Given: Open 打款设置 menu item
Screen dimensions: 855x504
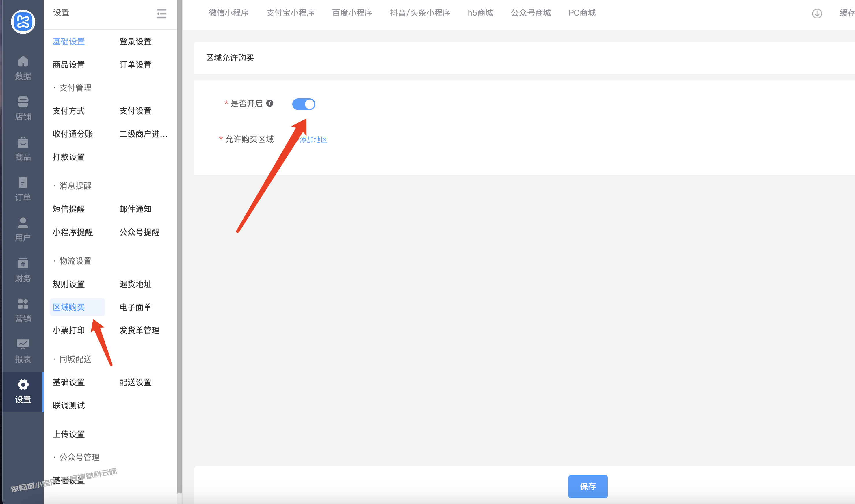Looking at the screenshot, I should (x=69, y=157).
